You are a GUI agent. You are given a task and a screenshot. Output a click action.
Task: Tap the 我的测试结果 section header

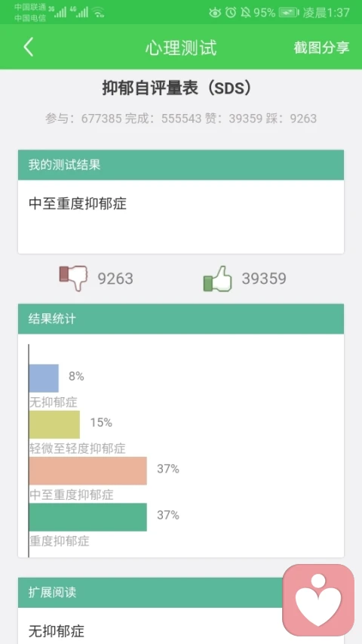181,165
